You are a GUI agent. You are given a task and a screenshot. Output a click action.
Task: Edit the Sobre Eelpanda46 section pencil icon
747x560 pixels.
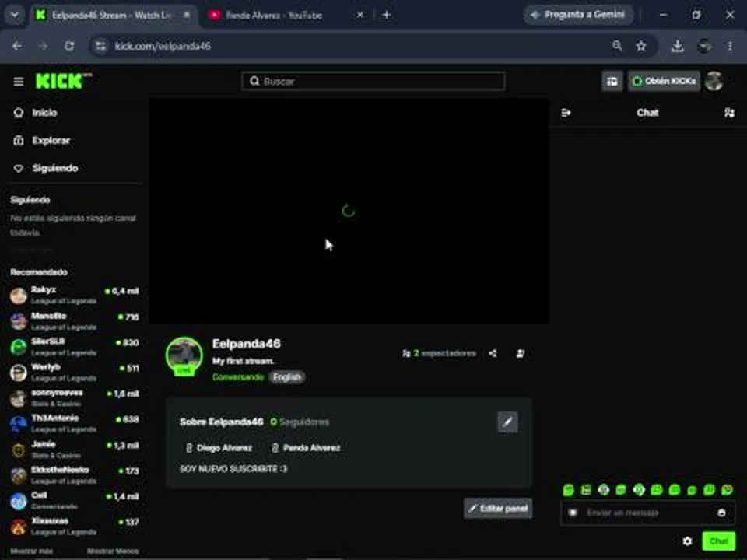tap(508, 422)
